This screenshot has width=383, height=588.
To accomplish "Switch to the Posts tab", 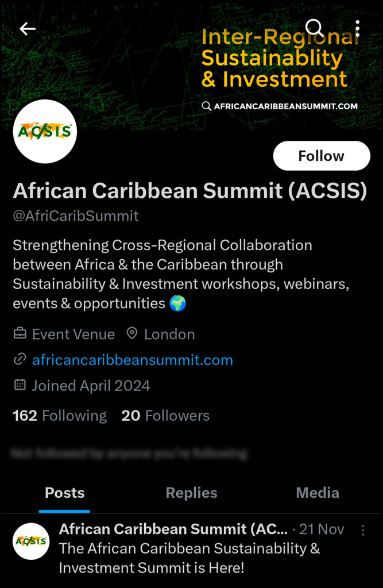I will [x=65, y=493].
